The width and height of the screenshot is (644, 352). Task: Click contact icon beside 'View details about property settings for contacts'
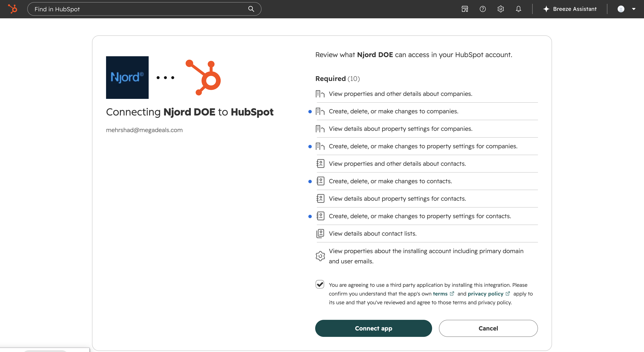(320, 199)
